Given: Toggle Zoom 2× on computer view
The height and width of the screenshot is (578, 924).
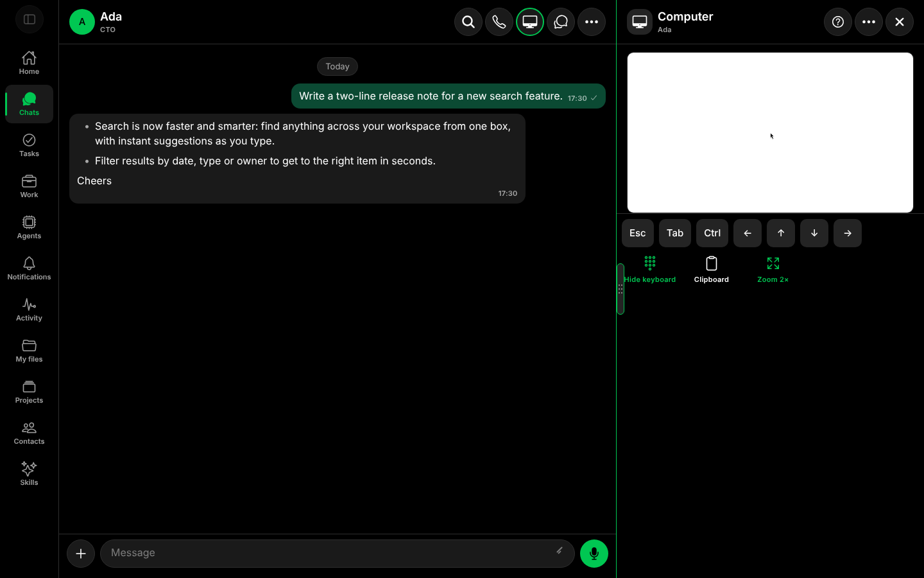Looking at the screenshot, I should (x=773, y=270).
